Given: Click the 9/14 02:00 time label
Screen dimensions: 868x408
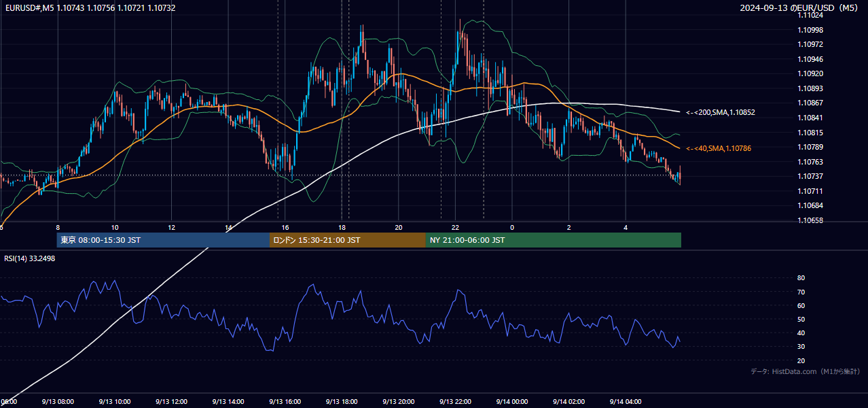Looking at the screenshot, I should [x=569, y=402].
